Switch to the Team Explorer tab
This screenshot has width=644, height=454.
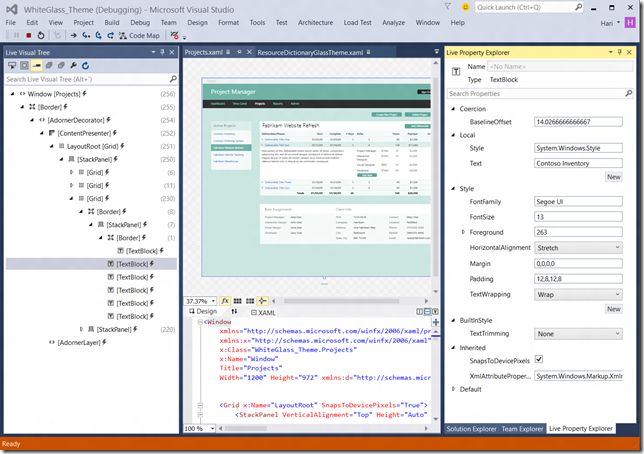coord(522,429)
